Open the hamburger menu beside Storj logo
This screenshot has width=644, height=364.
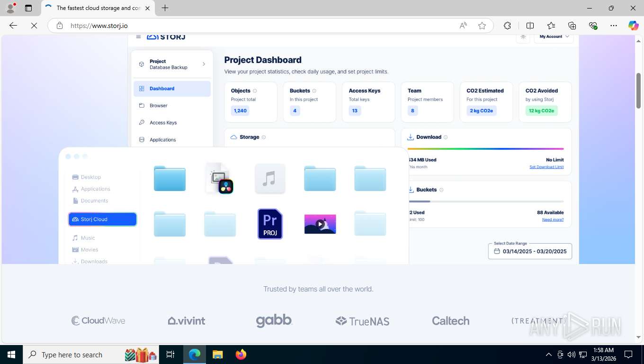(x=138, y=37)
